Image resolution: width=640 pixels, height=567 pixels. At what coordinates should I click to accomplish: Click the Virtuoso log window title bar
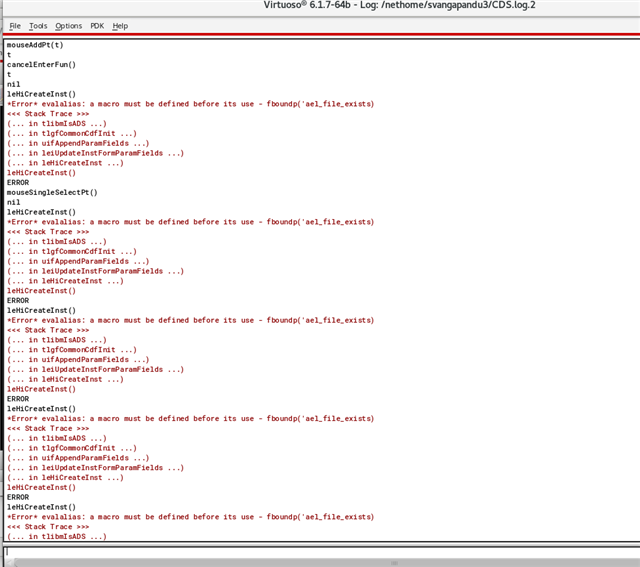(x=320, y=8)
